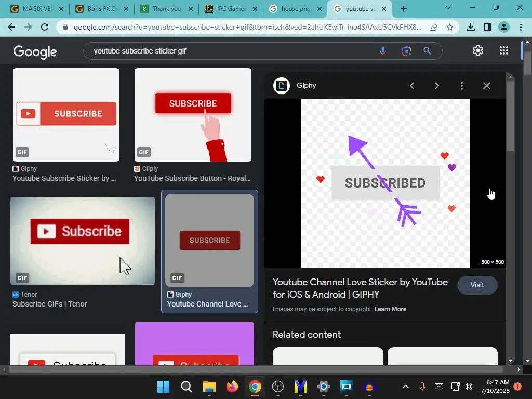Launch Firefox from taskbar
Viewport: 532px width, 399px height.
(x=232, y=387)
